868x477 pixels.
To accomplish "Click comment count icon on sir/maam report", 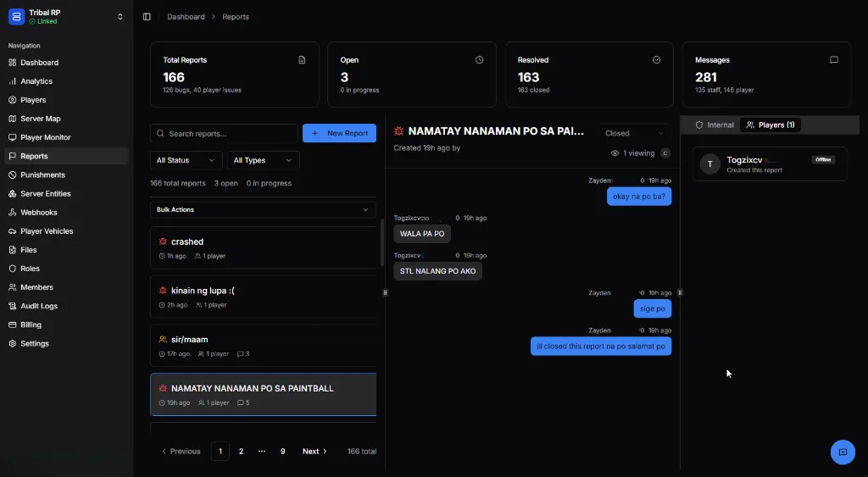I will pyautogui.click(x=240, y=353).
